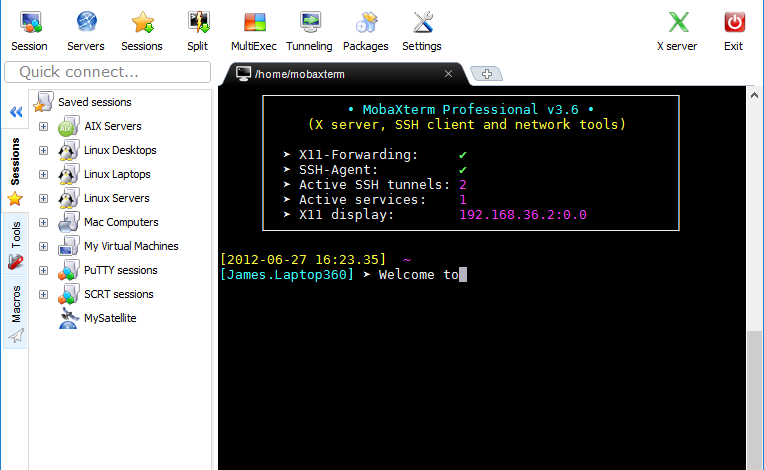Click the X11 display address 192.168.36.2:0.0
The width and height of the screenshot is (764, 470).
coord(523,215)
